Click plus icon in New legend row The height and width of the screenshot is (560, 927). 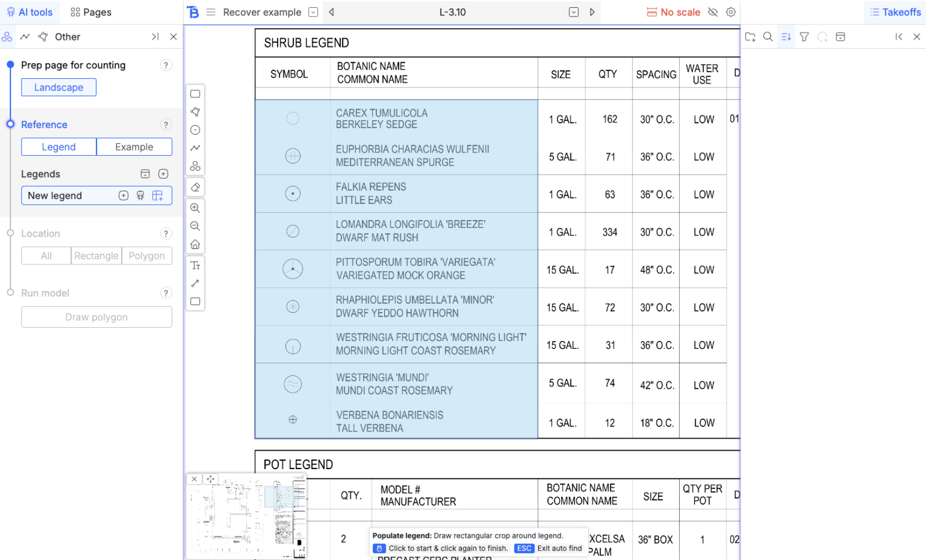click(x=124, y=196)
